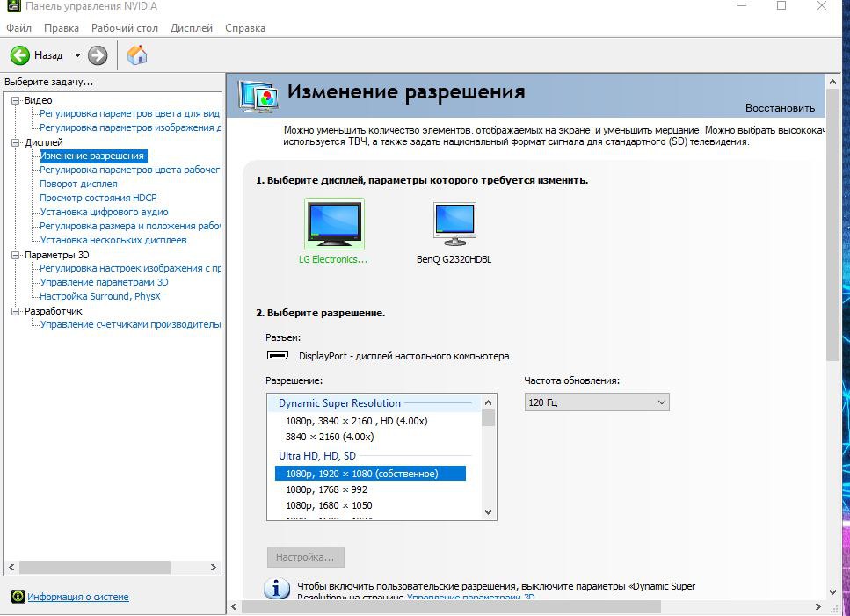
Task: Open the Рабочий стол menu
Action: point(125,28)
